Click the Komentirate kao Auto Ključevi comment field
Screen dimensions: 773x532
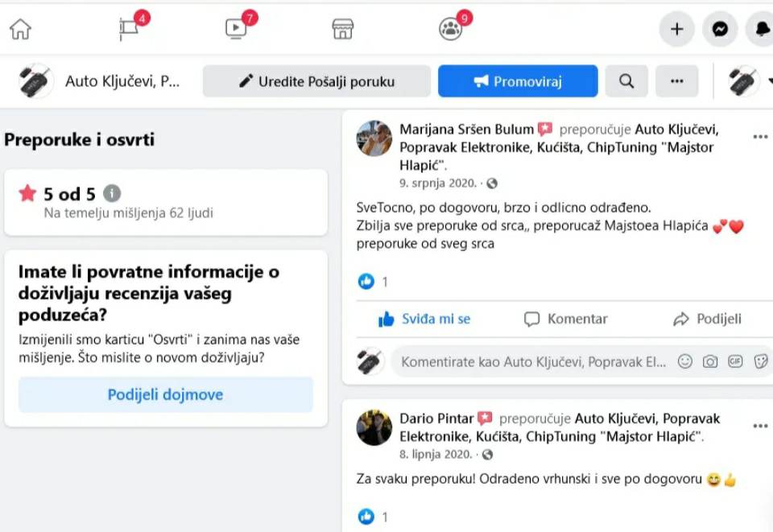pyautogui.click(x=533, y=362)
